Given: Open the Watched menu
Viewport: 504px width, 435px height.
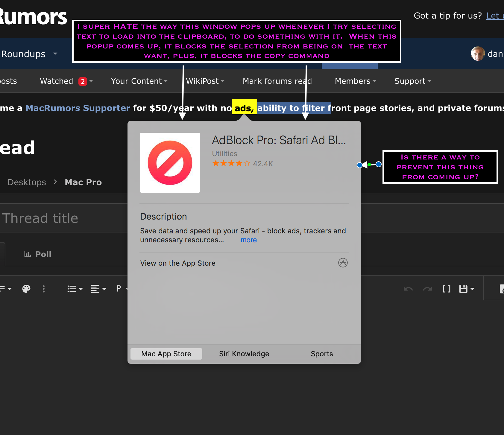Looking at the screenshot, I should 57,81.
